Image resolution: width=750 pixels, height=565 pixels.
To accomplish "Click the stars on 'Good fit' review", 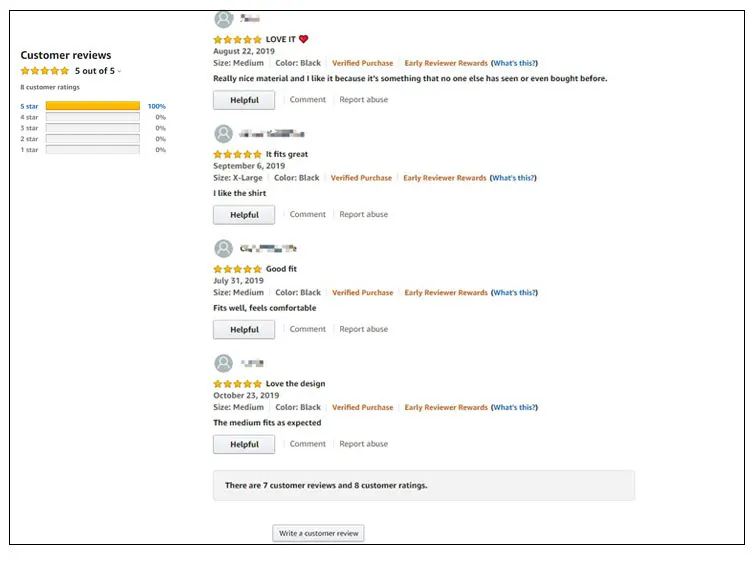I will [x=237, y=270].
